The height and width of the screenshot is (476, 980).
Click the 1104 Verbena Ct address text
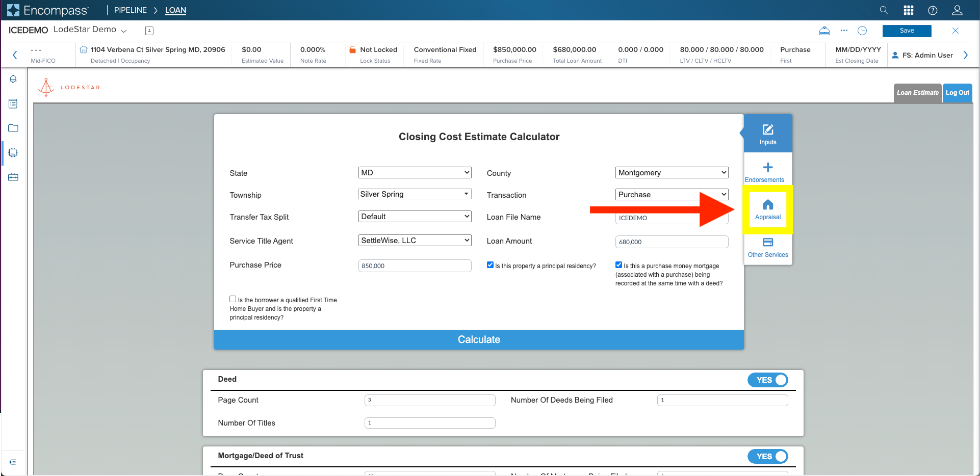158,49
